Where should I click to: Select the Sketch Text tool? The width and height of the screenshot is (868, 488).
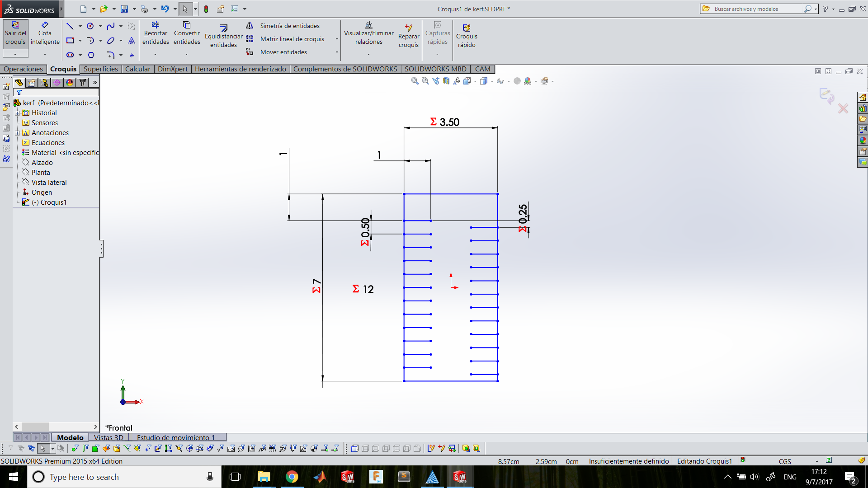pyautogui.click(x=132, y=41)
